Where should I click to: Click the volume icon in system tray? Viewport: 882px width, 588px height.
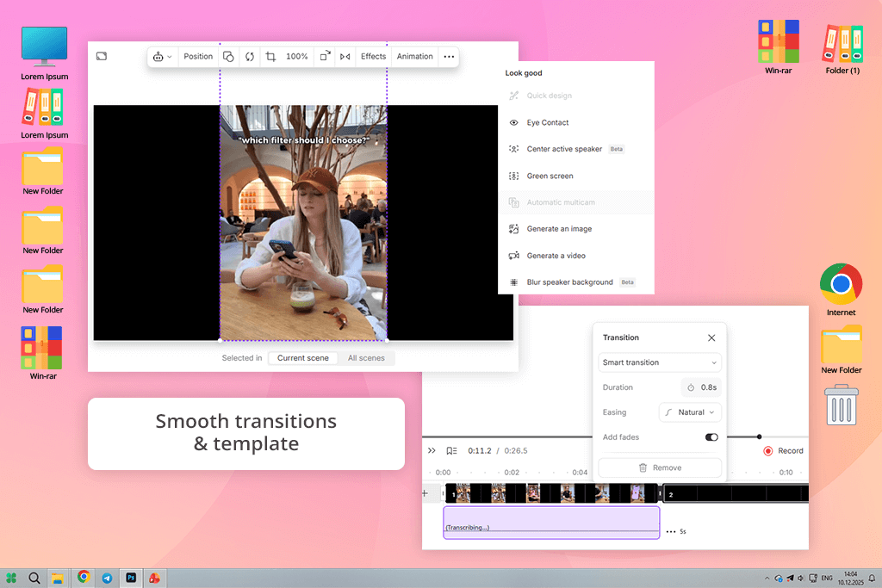click(x=801, y=578)
